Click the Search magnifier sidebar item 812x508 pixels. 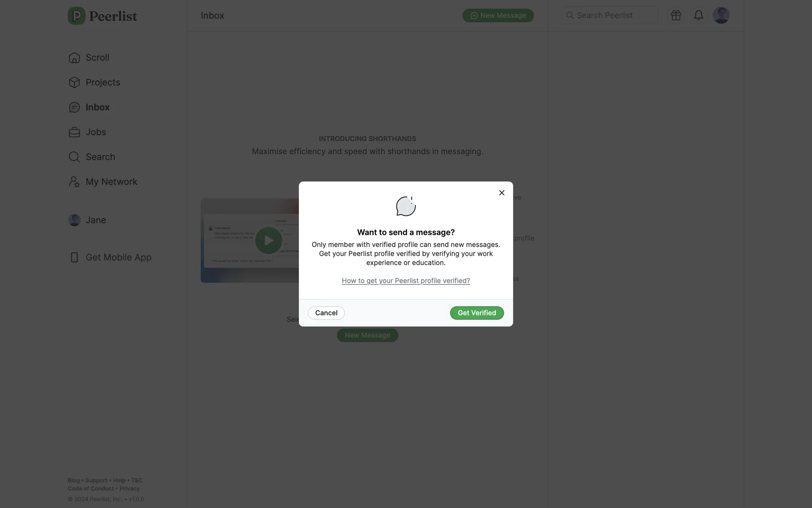coord(74,157)
